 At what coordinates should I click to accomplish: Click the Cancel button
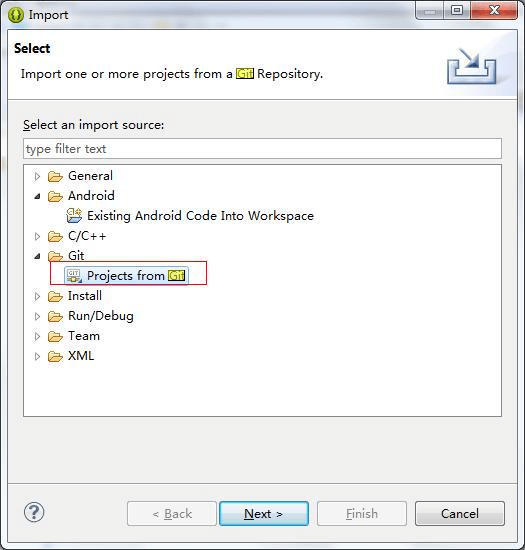(460, 514)
